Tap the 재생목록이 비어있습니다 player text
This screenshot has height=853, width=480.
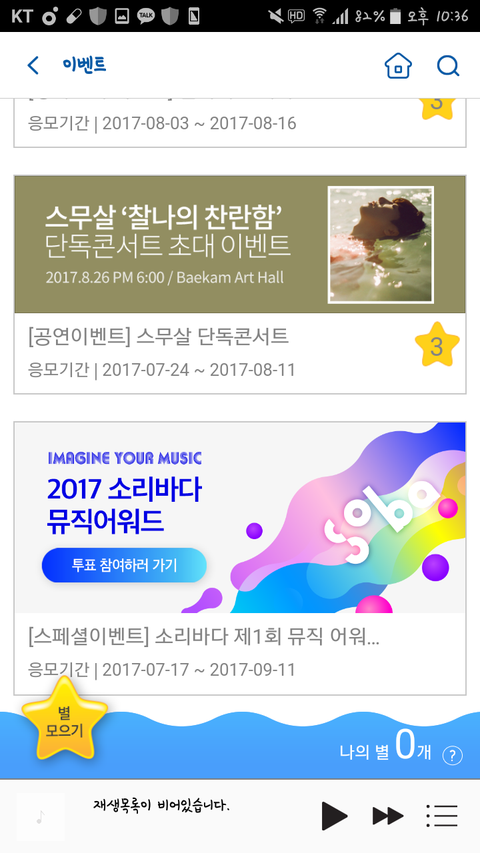click(x=162, y=805)
